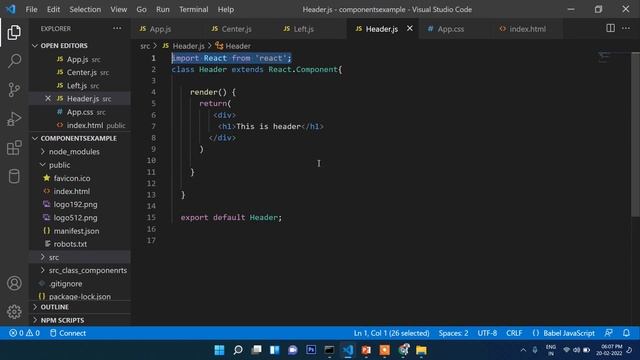
Task: Switch to the Left.js tab
Action: [x=311, y=29]
